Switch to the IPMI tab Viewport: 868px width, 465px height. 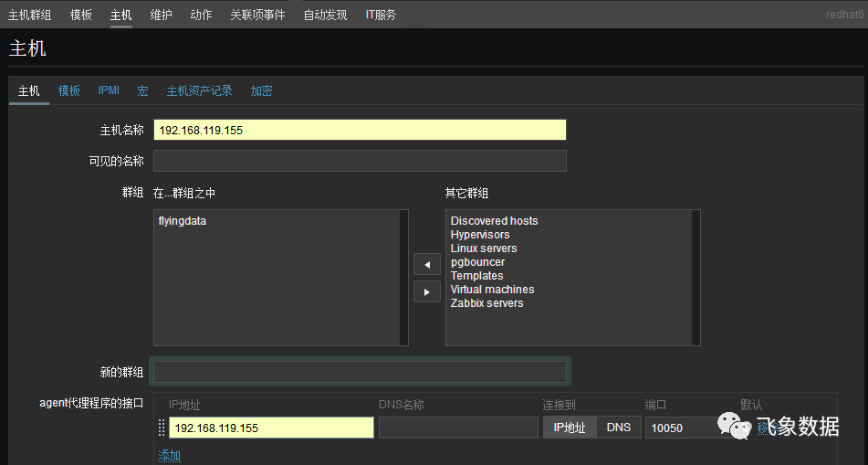pyautogui.click(x=109, y=90)
